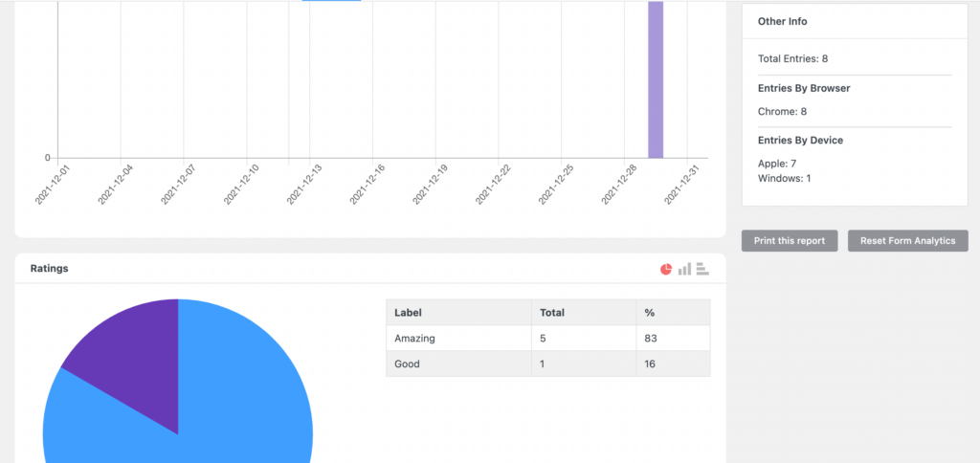
Task: Select the 'Good' table cell
Action: pyautogui.click(x=458, y=364)
